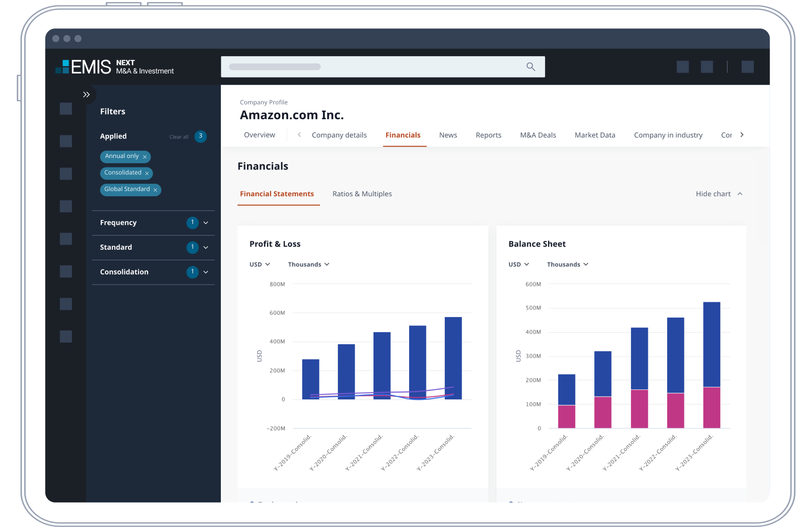Image resolution: width=812 pixels, height=529 pixels.
Task: Expand the Consolidation filter section
Action: coord(206,272)
